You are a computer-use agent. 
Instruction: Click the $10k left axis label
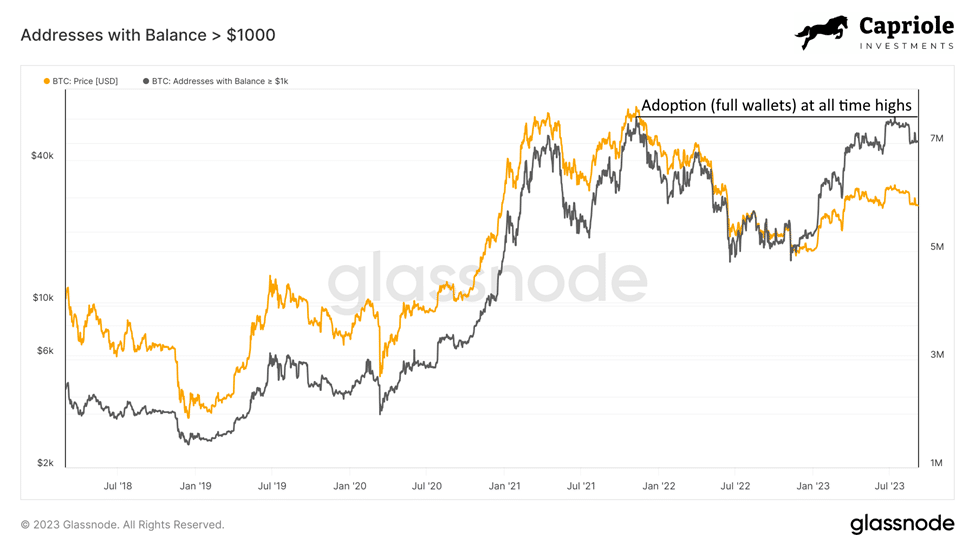pos(43,298)
